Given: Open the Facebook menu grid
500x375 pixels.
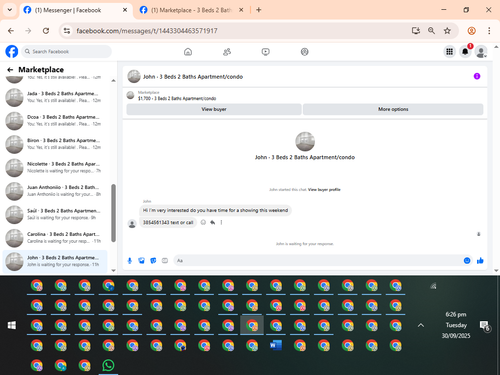Looking at the screenshot, I should pyautogui.click(x=450, y=52).
